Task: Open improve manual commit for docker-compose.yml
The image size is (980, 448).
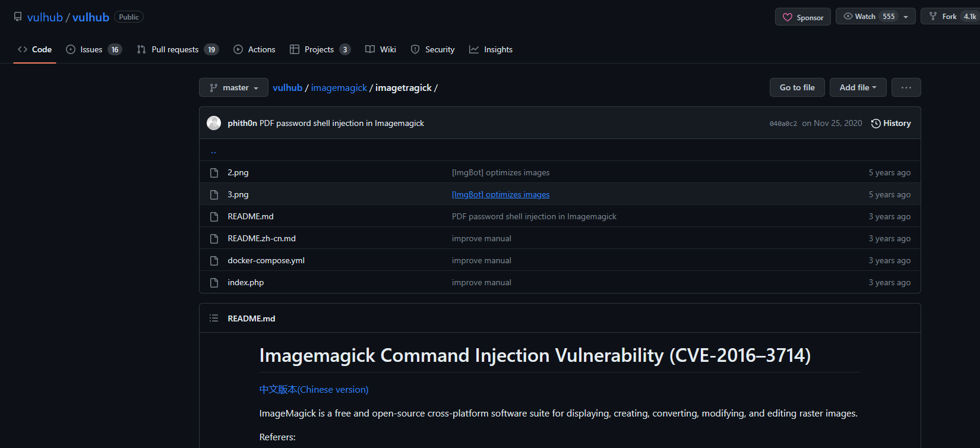Action: tap(482, 261)
